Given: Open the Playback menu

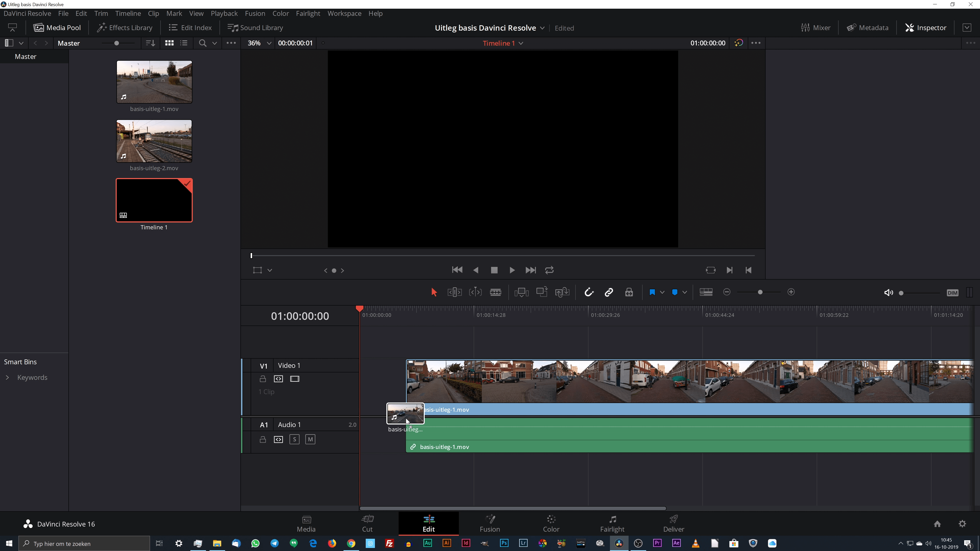Looking at the screenshot, I should (x=224, y=13).
